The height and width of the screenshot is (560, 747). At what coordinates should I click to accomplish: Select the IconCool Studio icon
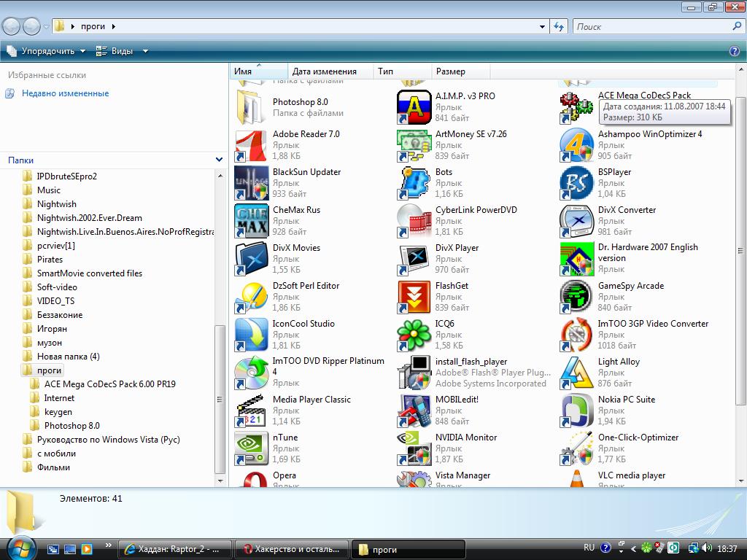[x=251, y=335]
